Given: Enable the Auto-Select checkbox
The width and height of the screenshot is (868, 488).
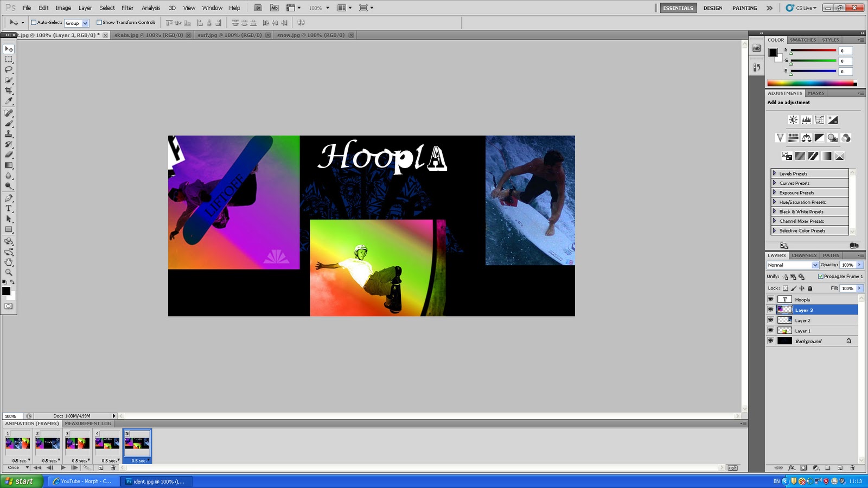Looking at the screenshot, I should 34,22.
